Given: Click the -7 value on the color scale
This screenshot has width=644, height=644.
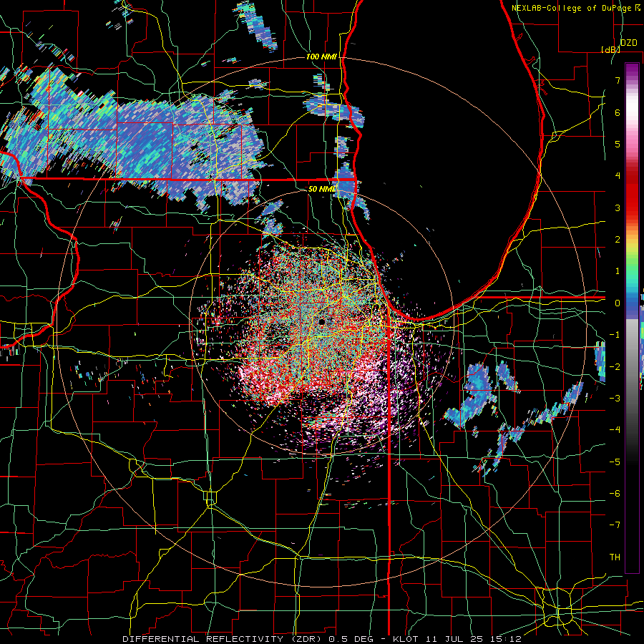Looking at the screenshot, I should 615,525.
